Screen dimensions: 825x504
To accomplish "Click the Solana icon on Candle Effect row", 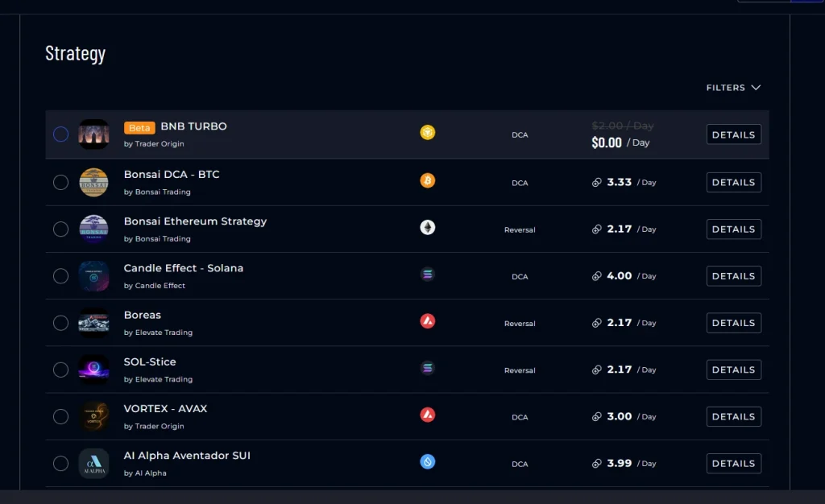I will click(x=428, y=275).
